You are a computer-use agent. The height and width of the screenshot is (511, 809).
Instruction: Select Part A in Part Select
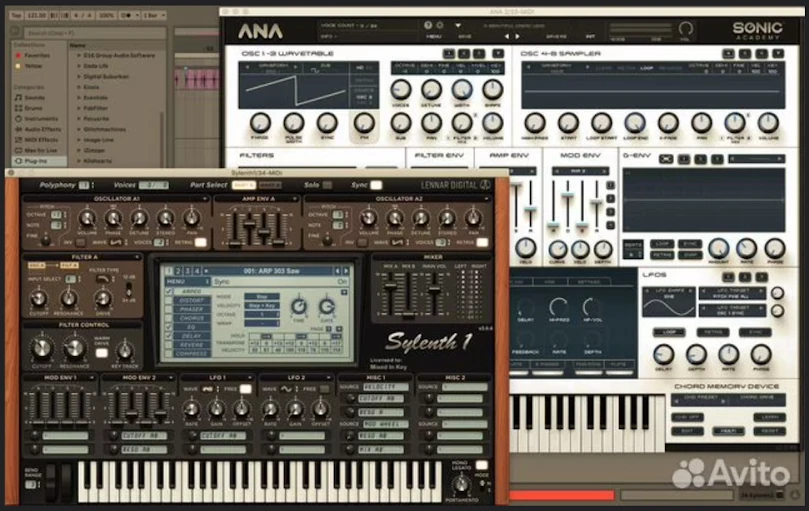[x=243, y=185]
